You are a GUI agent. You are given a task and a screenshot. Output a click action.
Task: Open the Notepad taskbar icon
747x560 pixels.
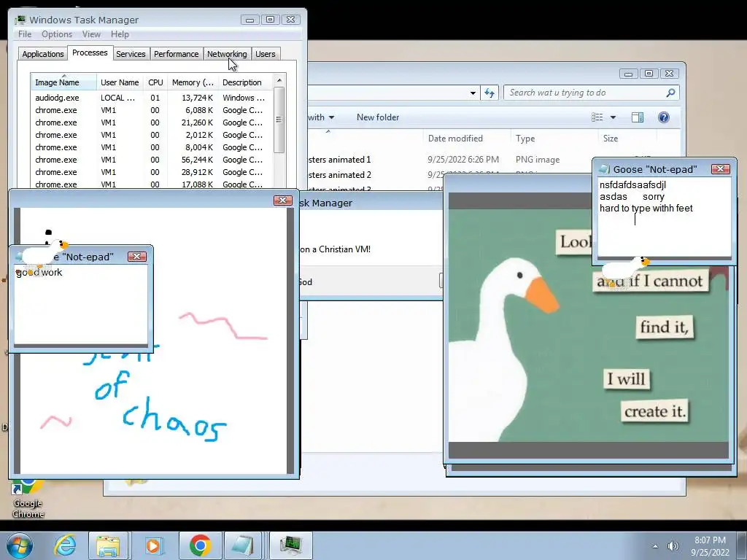pyautogui.click(x=243, y=545)
